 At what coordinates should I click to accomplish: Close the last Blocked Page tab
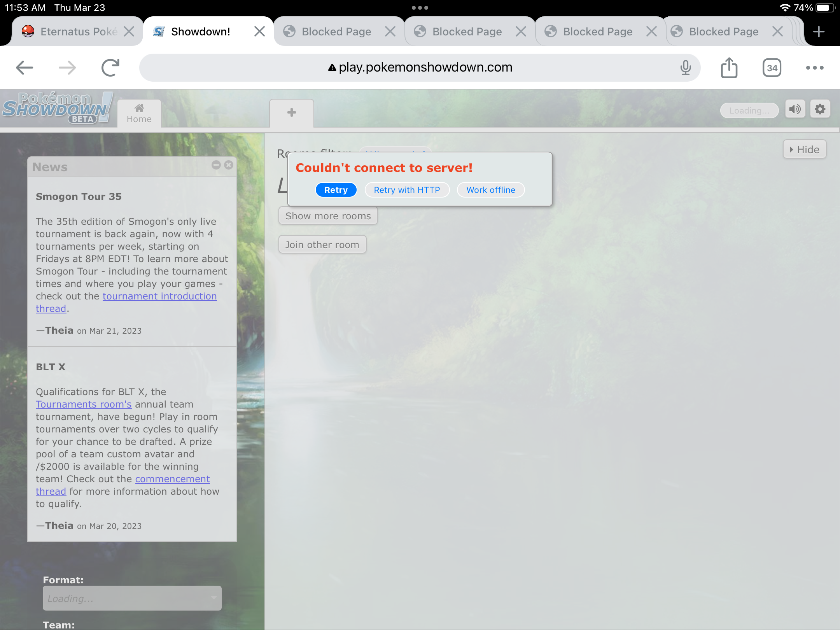pos(777,31)
